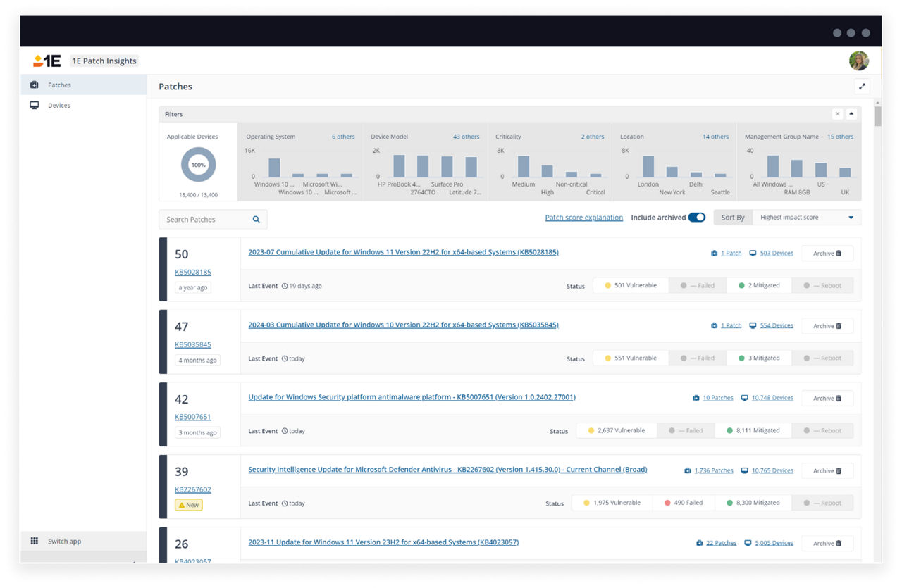Select the 551 Vulnerable status
Screen dimensions: 902x588
(630, 358)
